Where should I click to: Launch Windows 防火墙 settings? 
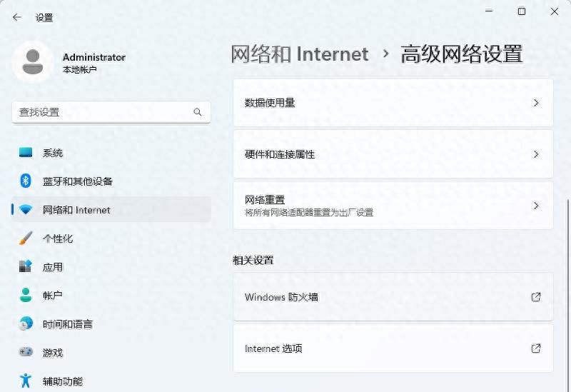[393, 297]
